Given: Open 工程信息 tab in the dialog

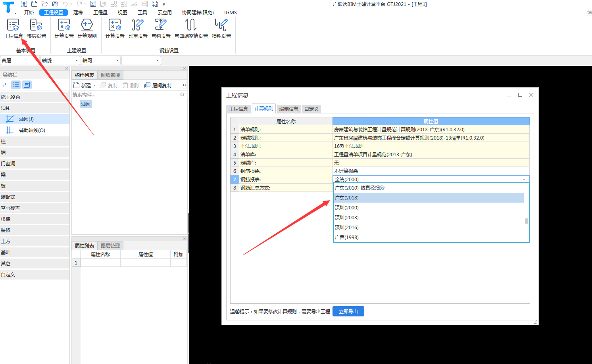Looking at the screenshot, I should pos(238,109).
